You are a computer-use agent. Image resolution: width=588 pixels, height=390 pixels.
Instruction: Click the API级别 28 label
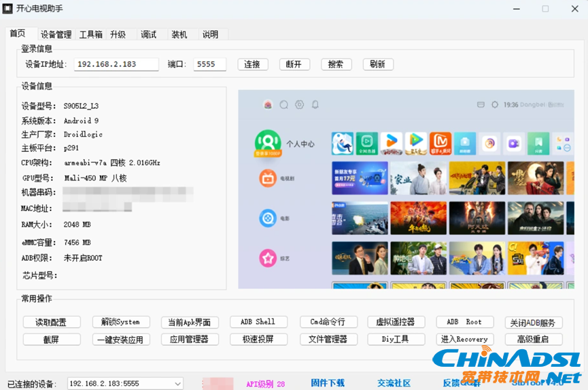coord(266,384)
